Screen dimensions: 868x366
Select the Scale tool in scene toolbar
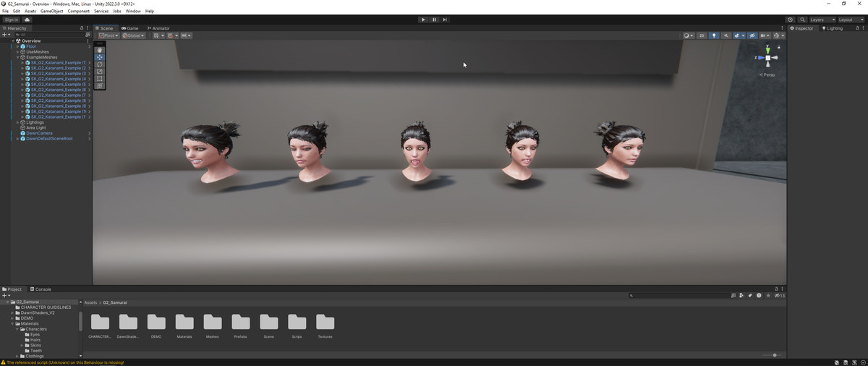100,72
